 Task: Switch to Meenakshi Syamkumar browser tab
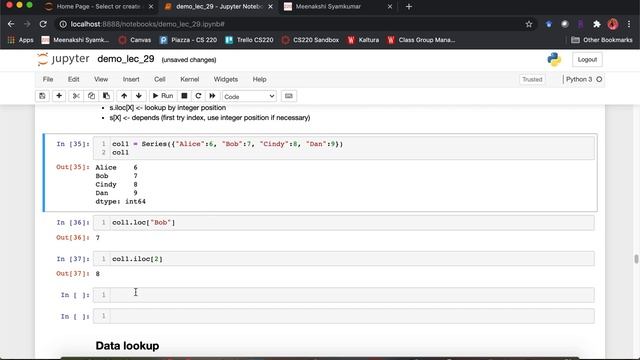(328, 7)
